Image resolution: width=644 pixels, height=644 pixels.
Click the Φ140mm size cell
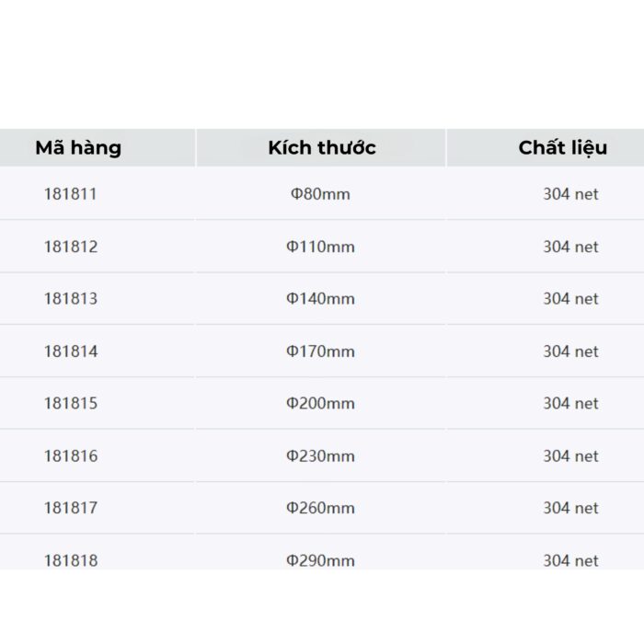click(x=320, y=299)
